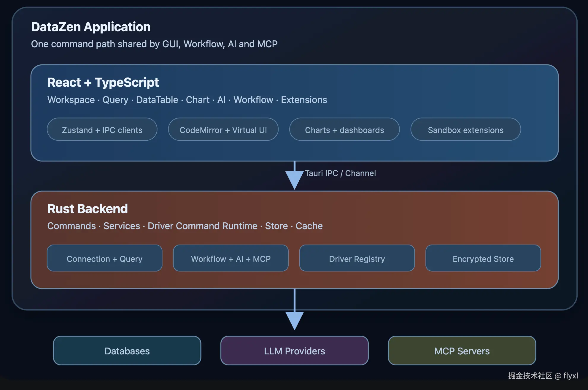Click the Sandbox extensions pill
Screen dimensions: 588x390
click(465, 129)
